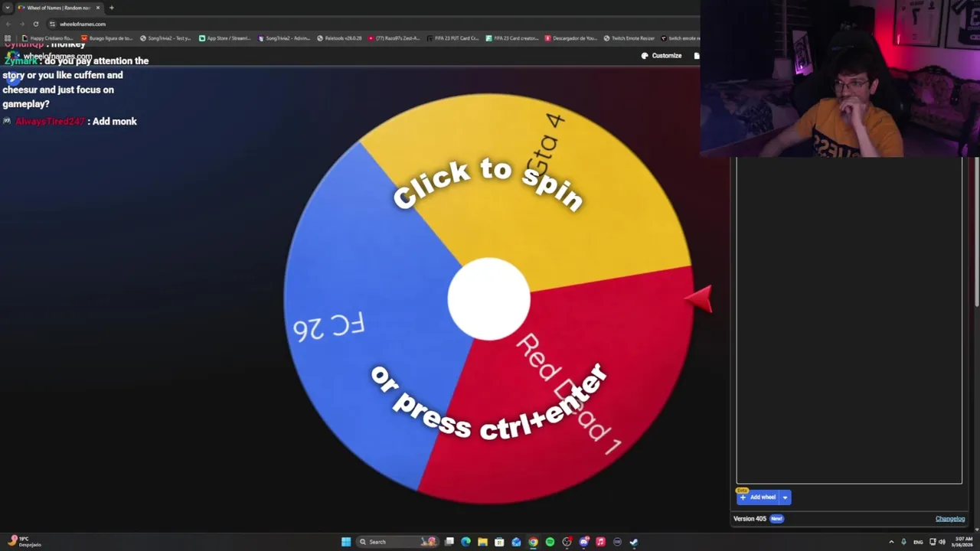This screenshot has width=980, height=551.
Task: Click the wheel's white center hub to spin
Action: (x=488, y=298)
